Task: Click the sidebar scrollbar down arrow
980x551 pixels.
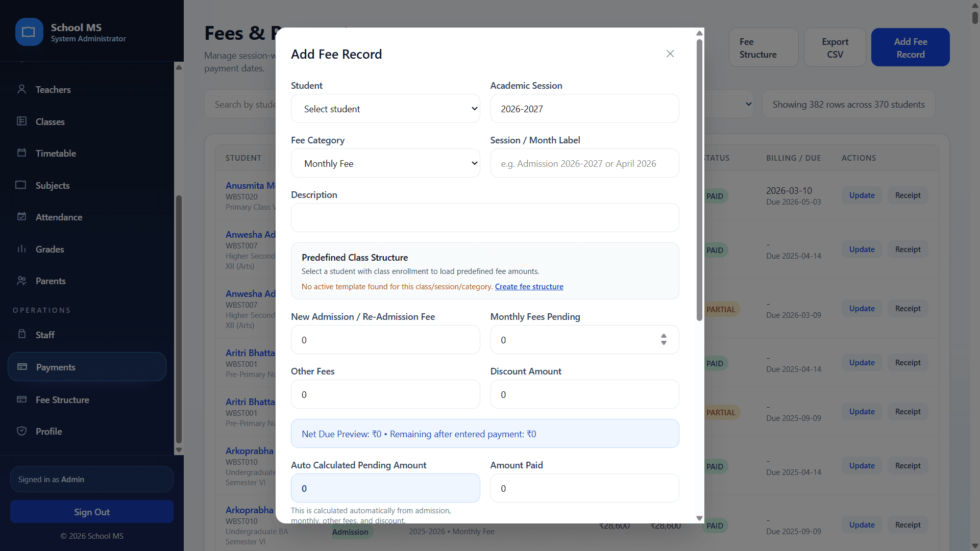Action: pyautogui.click(x=179, y=450)
